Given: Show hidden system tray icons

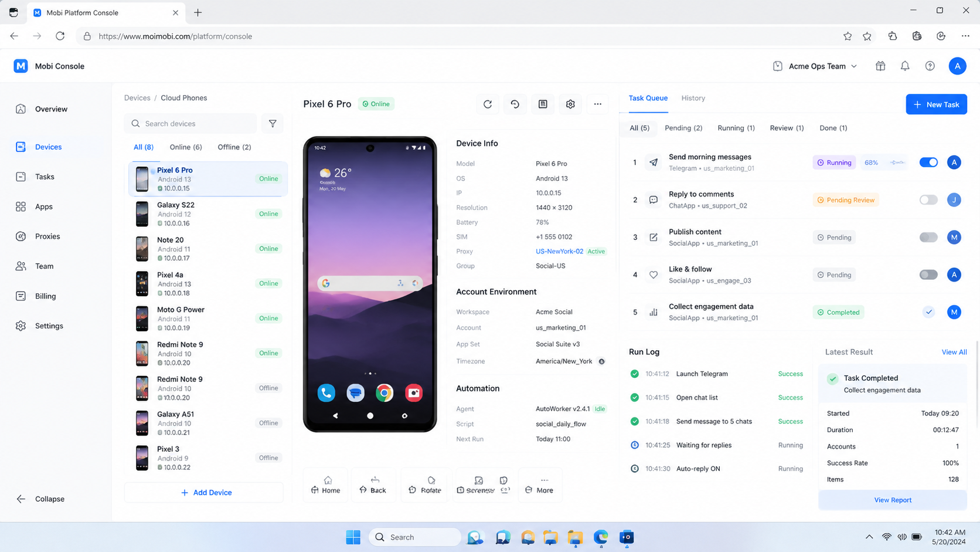Looking at the screenshot, I should point(869,537).
